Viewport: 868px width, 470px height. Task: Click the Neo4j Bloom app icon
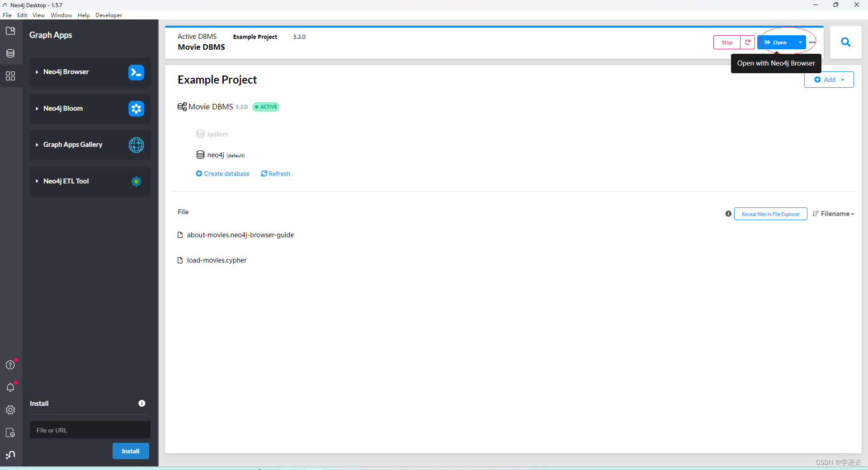136,108
